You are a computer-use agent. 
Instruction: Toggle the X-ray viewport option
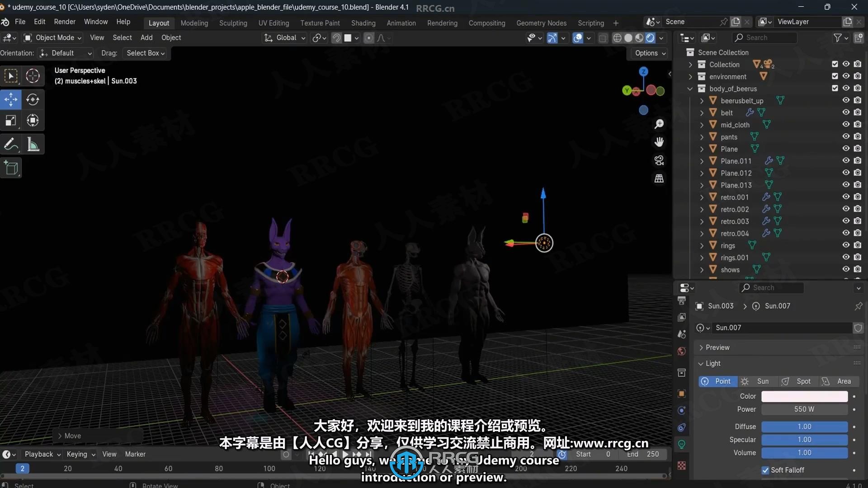[x=603, y=38]
